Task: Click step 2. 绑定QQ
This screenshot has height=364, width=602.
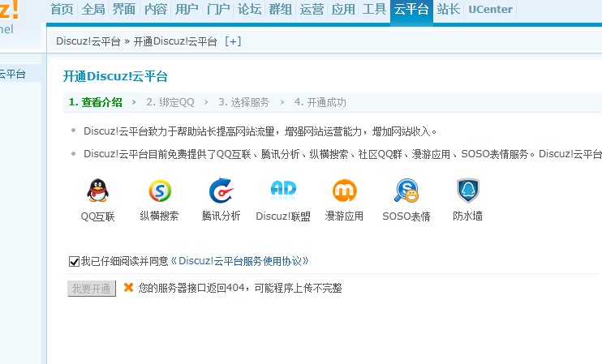Action: 170,102
